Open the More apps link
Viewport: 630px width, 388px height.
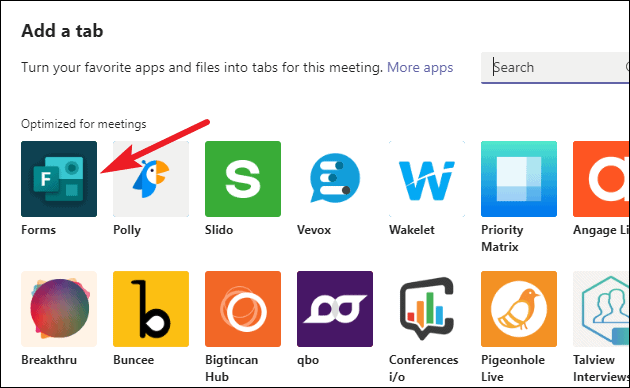point(420,67)
